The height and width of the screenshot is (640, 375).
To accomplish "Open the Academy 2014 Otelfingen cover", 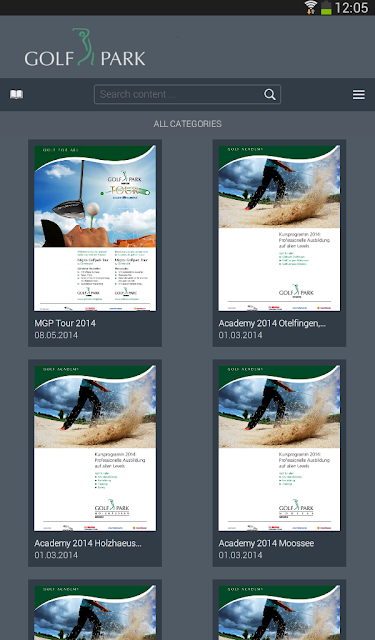I will tap(279, 228).
